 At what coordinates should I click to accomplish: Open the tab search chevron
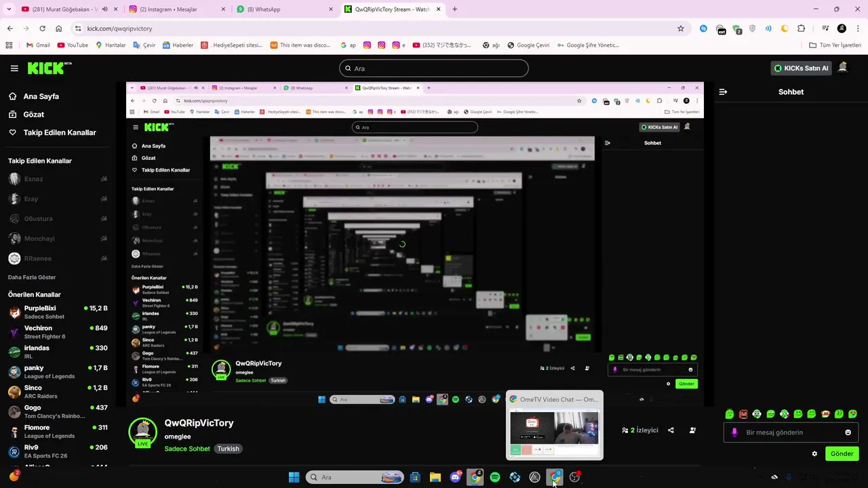(9, 9)
